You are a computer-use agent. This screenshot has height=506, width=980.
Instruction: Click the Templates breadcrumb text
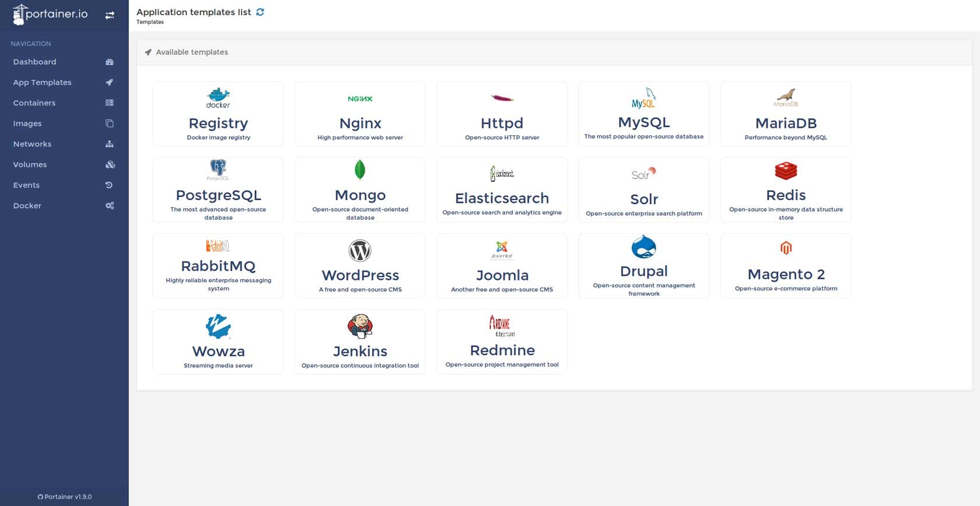click(150, 22)
